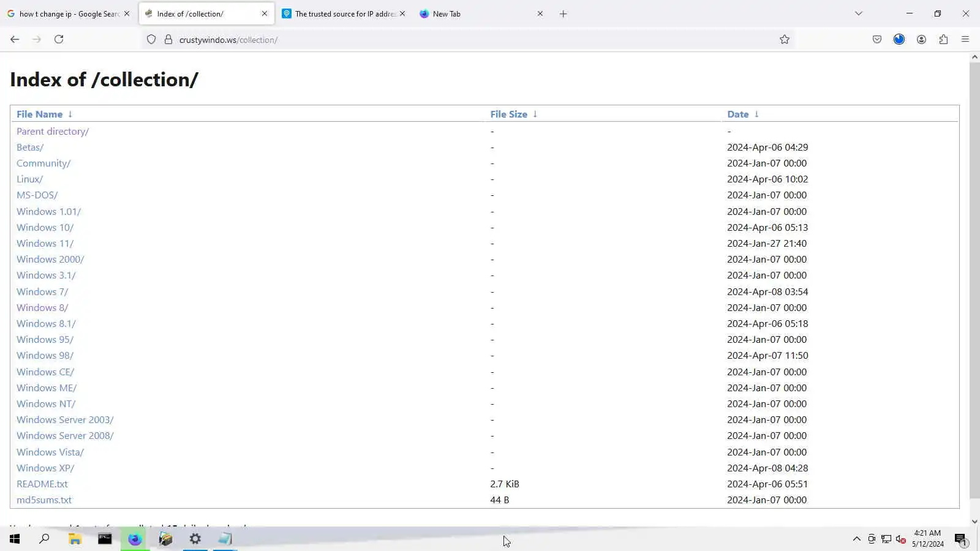980x551 pixels.
Task: Open the Betas folder
Action: (x=30, y=148)
